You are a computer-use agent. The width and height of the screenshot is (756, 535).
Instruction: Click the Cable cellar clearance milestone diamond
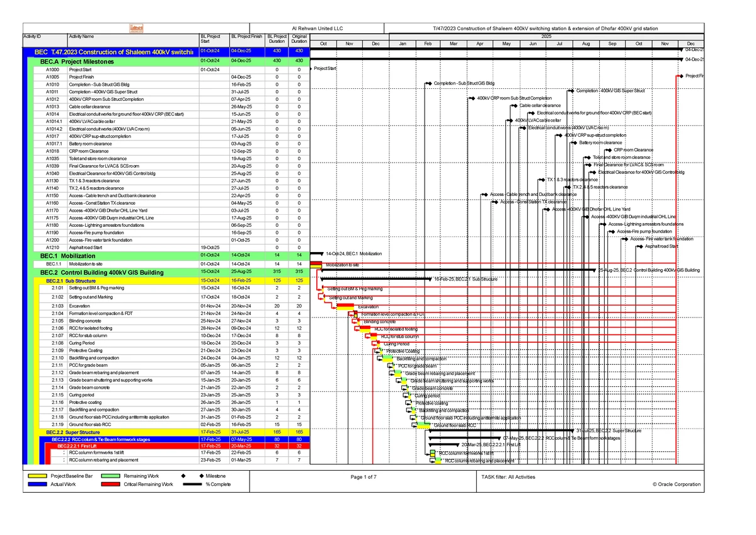tap(517, 105)
